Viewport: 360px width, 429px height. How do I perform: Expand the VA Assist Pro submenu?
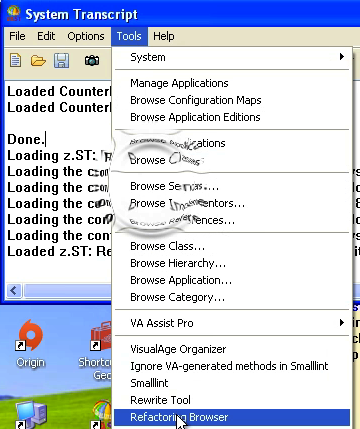232,323
